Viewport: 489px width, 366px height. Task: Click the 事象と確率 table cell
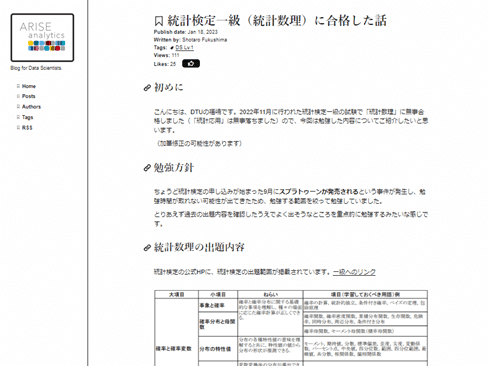pyautogui.click(x=218, y=305)
